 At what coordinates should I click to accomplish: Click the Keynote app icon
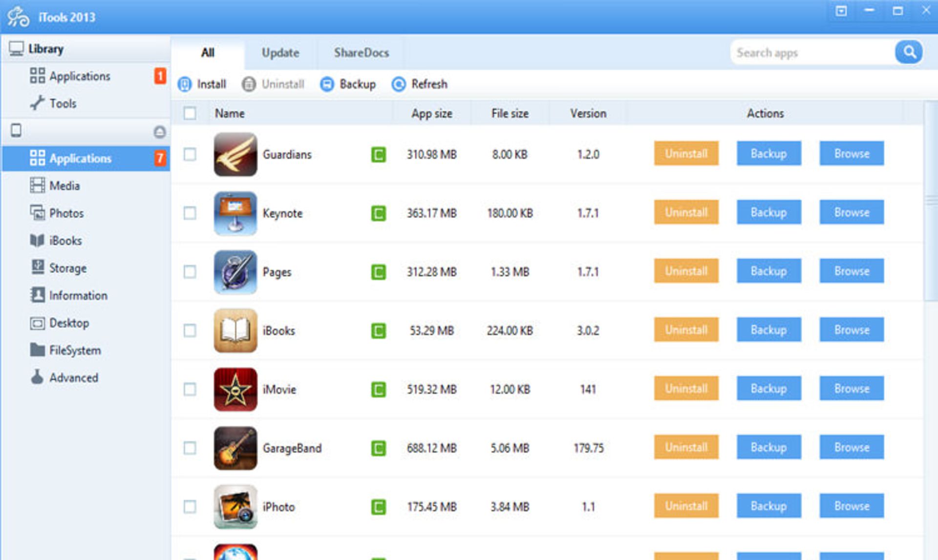coord(235,213)
